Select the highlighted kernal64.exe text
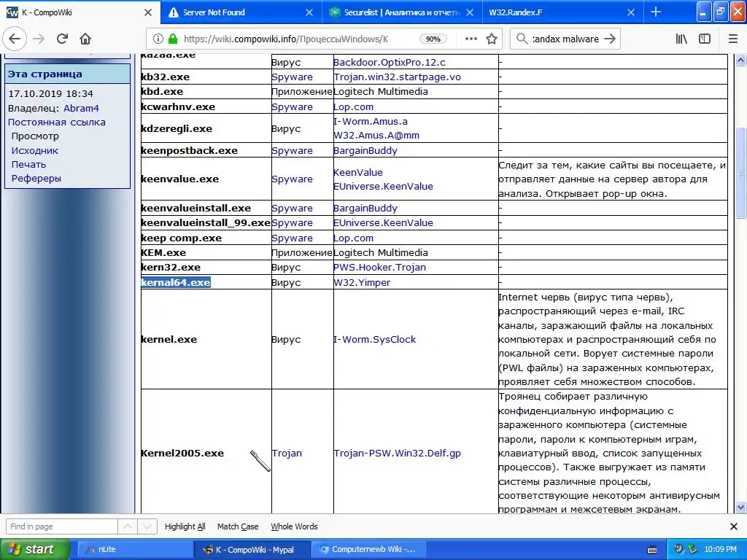This screenshot has height=560, width=747. 176,282
